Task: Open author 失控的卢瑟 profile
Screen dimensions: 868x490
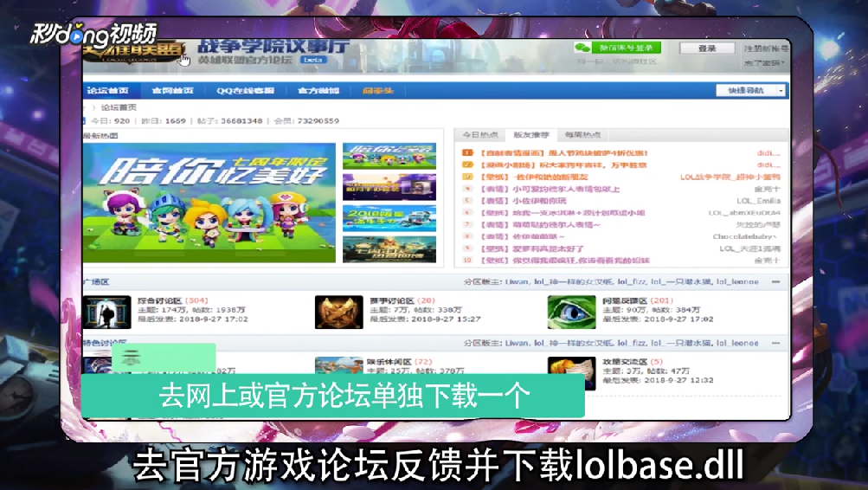Action: (x=758, y=225)
